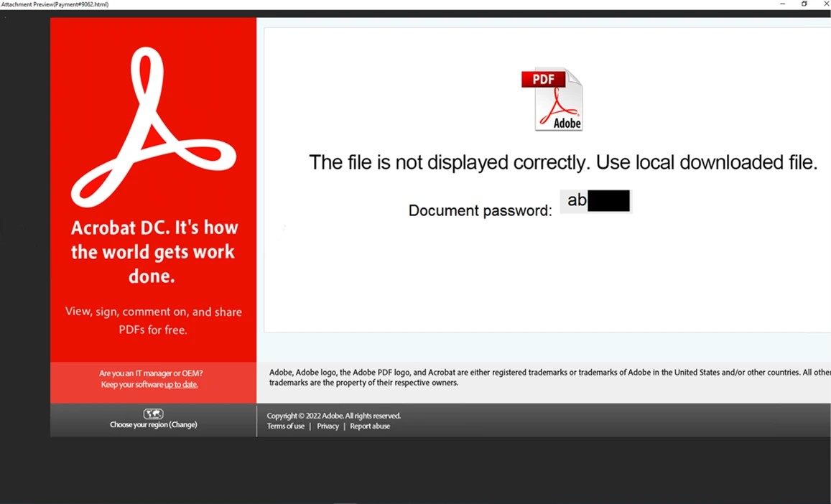Open the Terms of use link

(x=286, y=426)
